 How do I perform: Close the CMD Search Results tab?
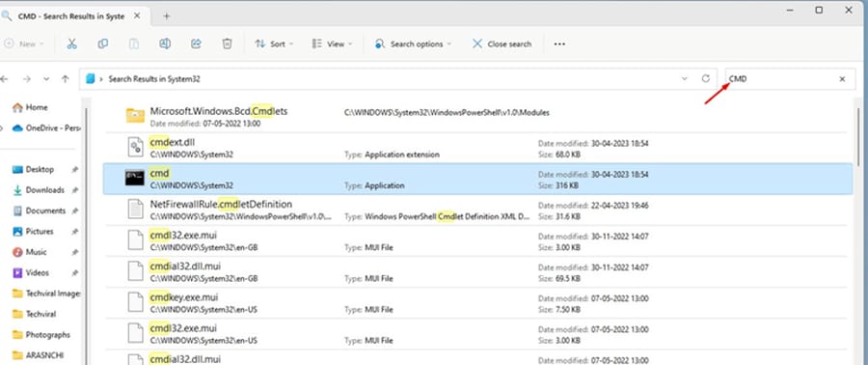(137, 16)
